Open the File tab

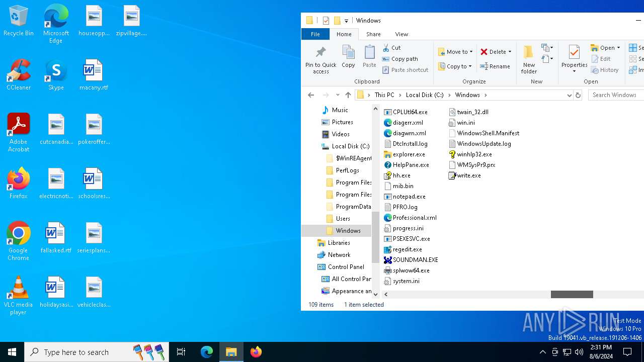[x=315, y=34]
